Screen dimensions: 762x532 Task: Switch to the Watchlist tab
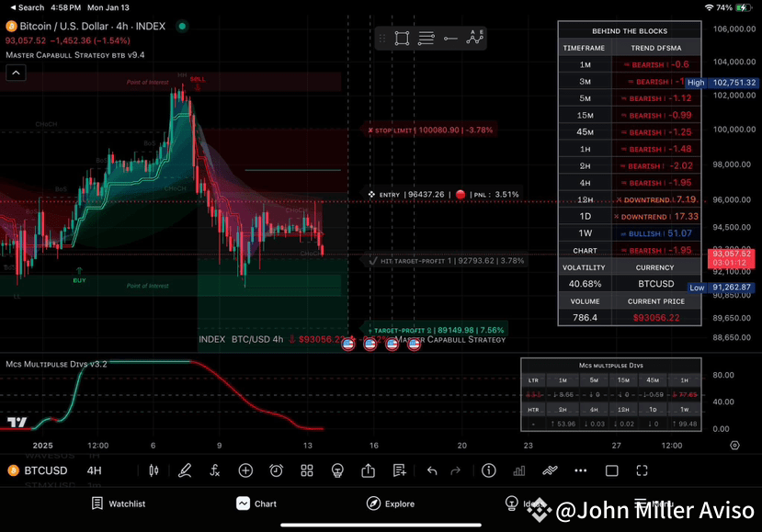pos(119,504)
